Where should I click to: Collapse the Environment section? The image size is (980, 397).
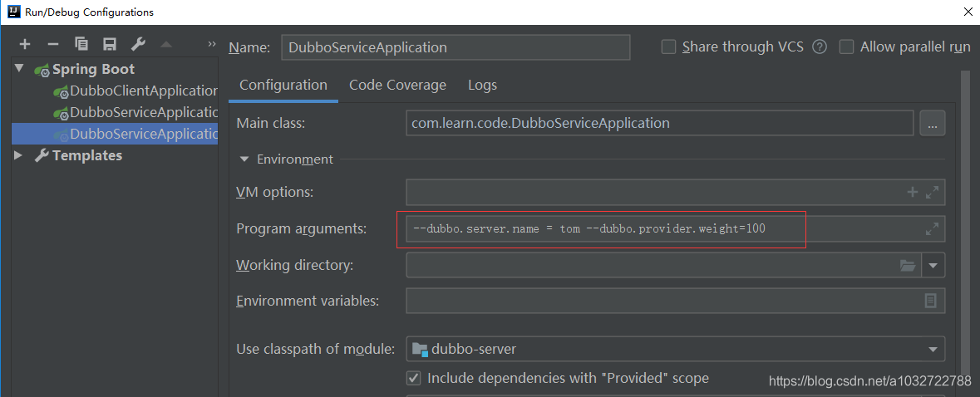coord(244,159)
